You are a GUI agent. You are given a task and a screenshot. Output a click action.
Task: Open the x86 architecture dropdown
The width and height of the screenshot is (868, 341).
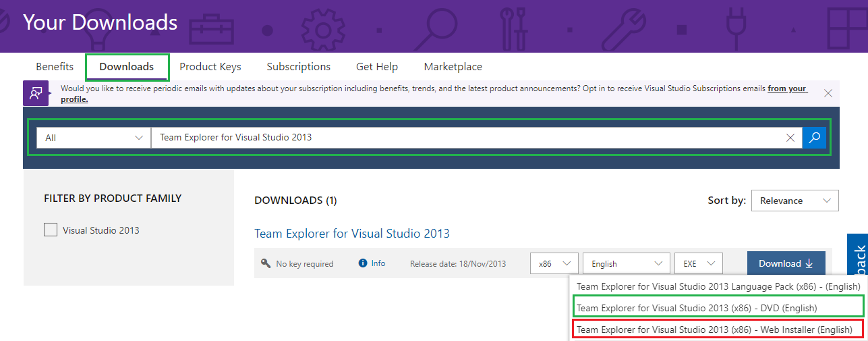tap(554, 263)
